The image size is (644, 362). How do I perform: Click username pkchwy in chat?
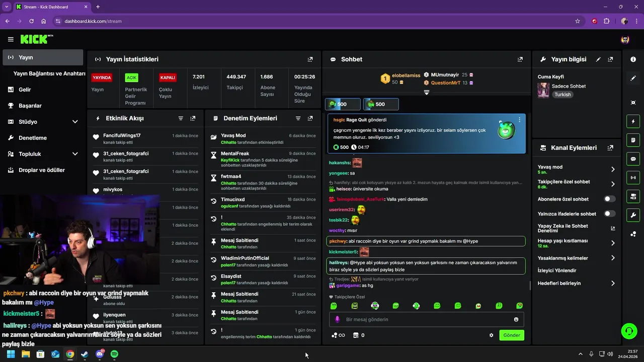337,241
